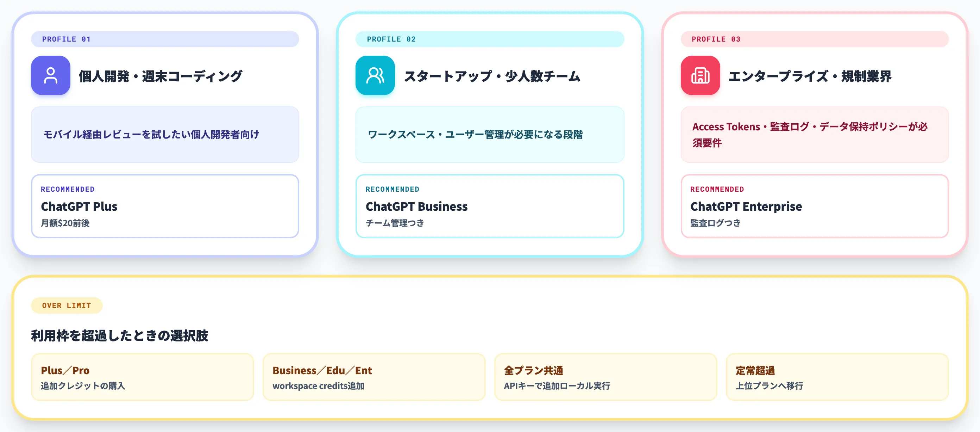The width and height of the screenshot is (980, 432).
Task: Open the ChatGPT Business recommendation card
Action: click(x=490, y=206)
